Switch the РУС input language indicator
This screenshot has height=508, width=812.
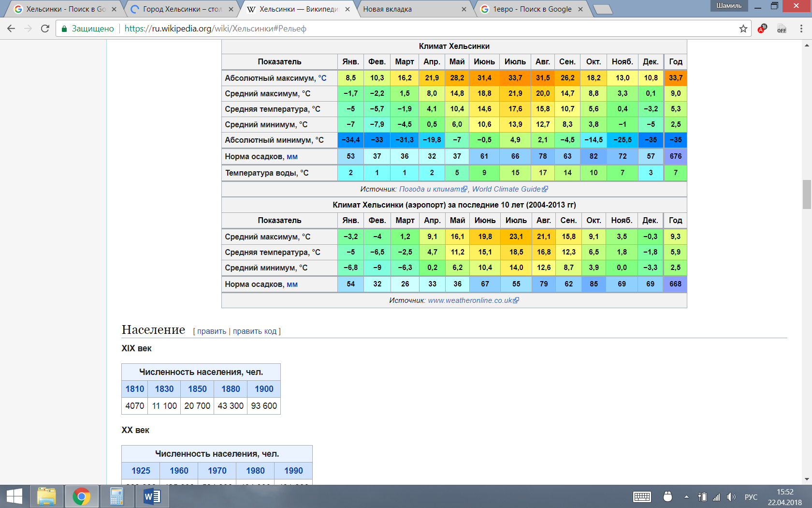tap(751, 497)
